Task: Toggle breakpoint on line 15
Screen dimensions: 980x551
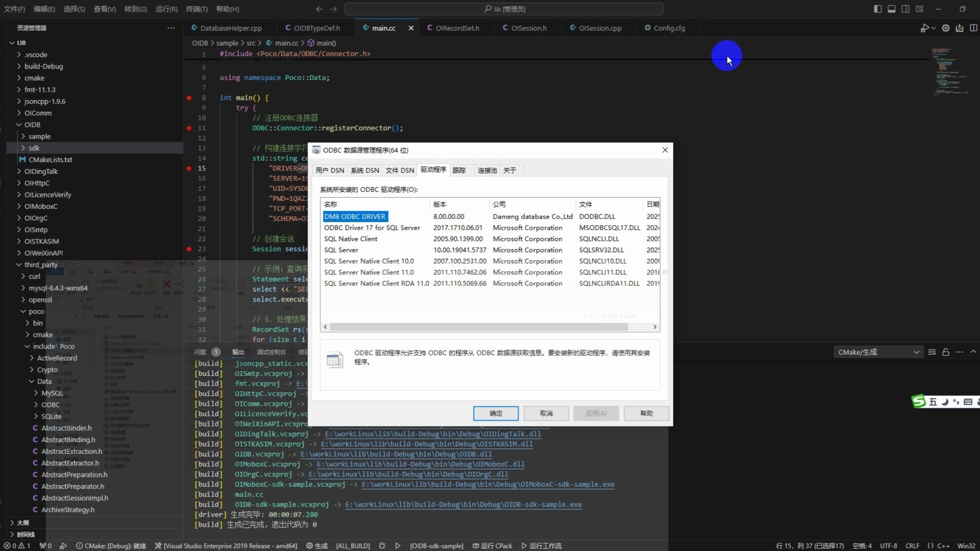Action: tap(189, 169)
